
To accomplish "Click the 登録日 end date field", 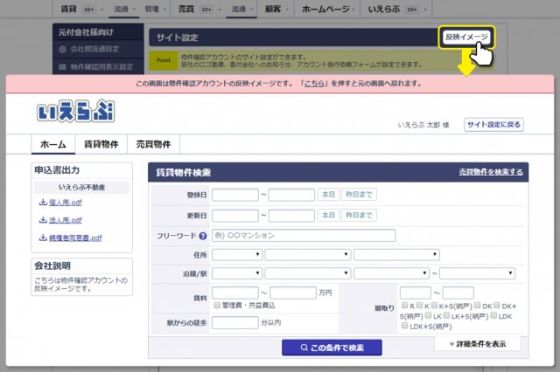I will [x=291, y=195].
